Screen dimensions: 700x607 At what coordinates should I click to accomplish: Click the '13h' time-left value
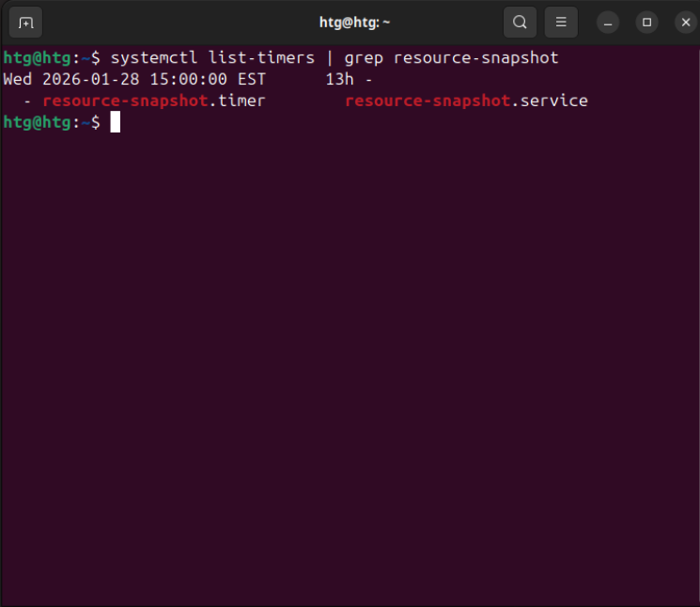340,80
